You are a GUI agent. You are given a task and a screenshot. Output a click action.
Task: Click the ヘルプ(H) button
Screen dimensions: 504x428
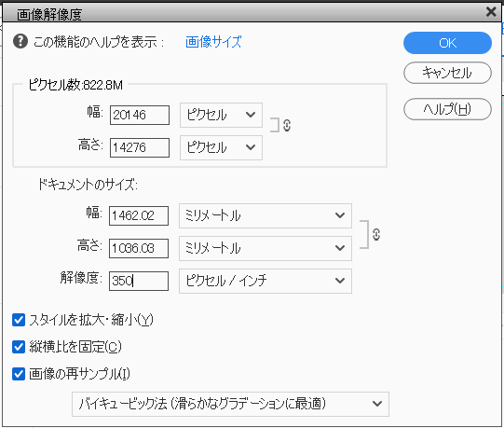[x=447, y=109]
